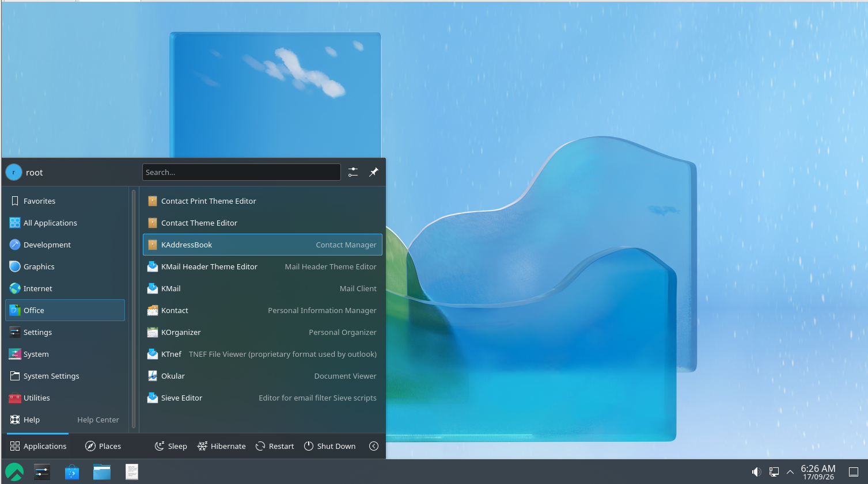Open the Graphics category

65,266
